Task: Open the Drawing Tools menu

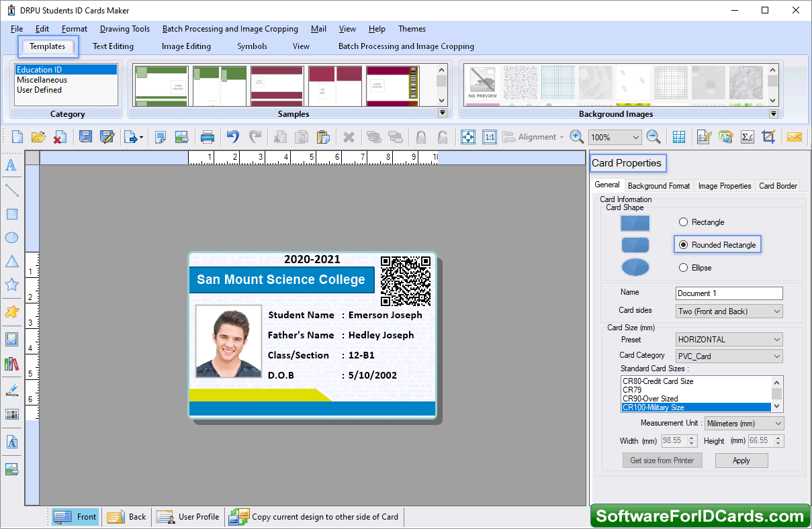Action: click(125, 29)
